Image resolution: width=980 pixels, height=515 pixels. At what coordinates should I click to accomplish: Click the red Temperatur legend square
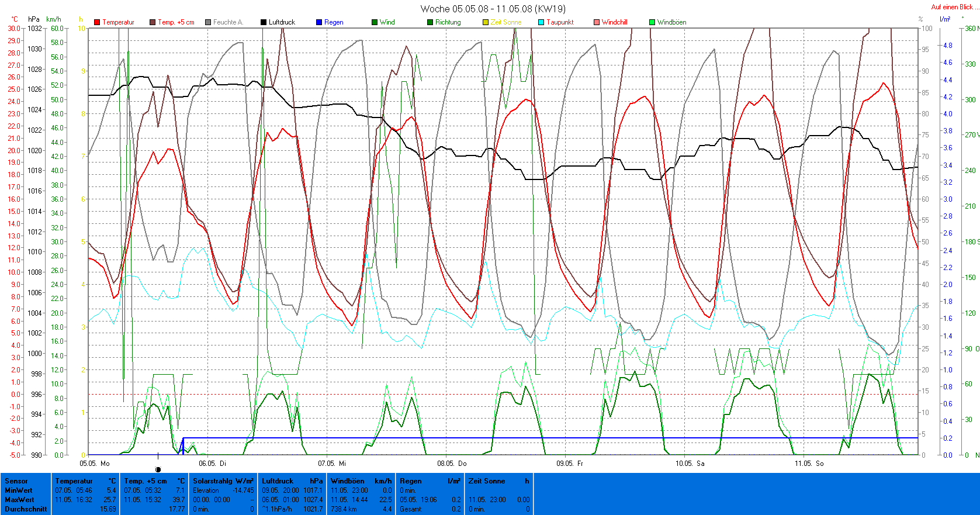(x=97, y=22)
